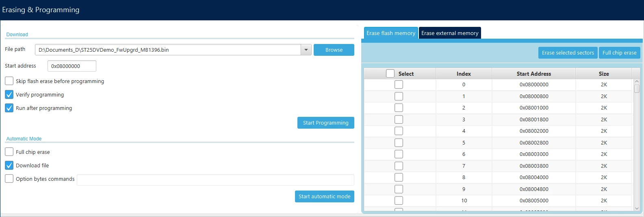Click the sector table scroll down arrow
Image resolution: width=644 pixels, height=217 pixels.
pyautogui.click(x=637, y=208)
